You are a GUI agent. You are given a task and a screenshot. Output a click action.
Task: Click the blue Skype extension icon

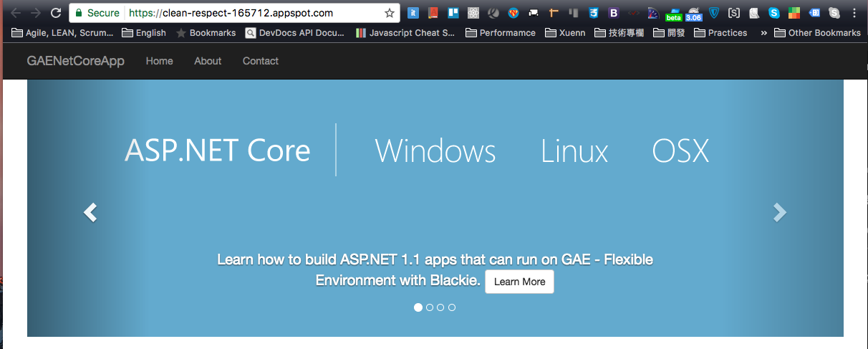pos(773,13)
